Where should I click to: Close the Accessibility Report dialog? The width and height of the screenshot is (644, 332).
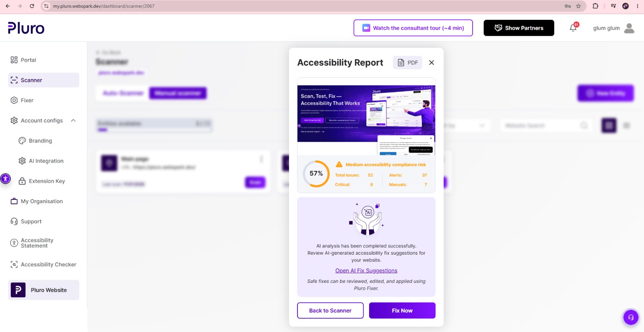431,62
